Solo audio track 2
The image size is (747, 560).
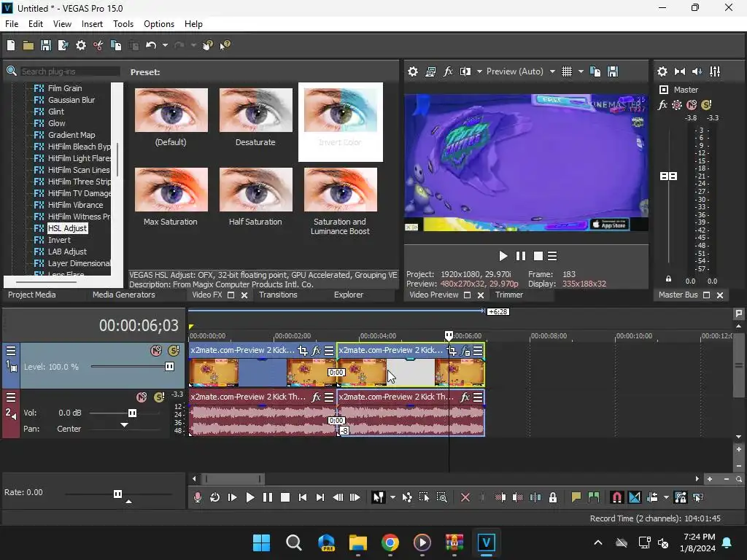point(159,397)
